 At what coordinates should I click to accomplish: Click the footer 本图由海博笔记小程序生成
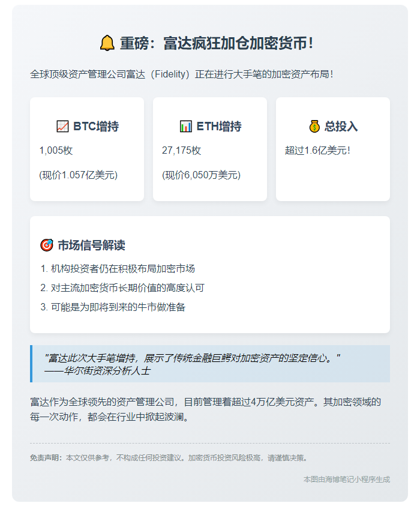pos(347,480)
